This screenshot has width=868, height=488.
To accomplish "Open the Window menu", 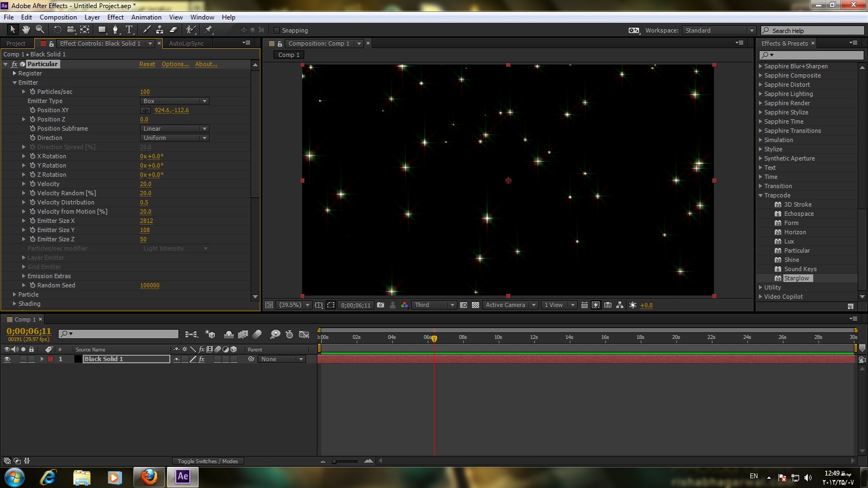I will tap(202, 17).
